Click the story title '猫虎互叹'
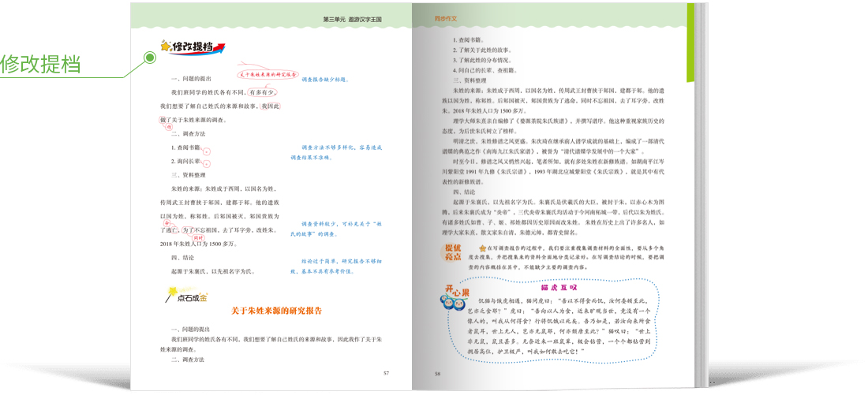868x395 pixels. pyautogui.click(x=559, y=288)
